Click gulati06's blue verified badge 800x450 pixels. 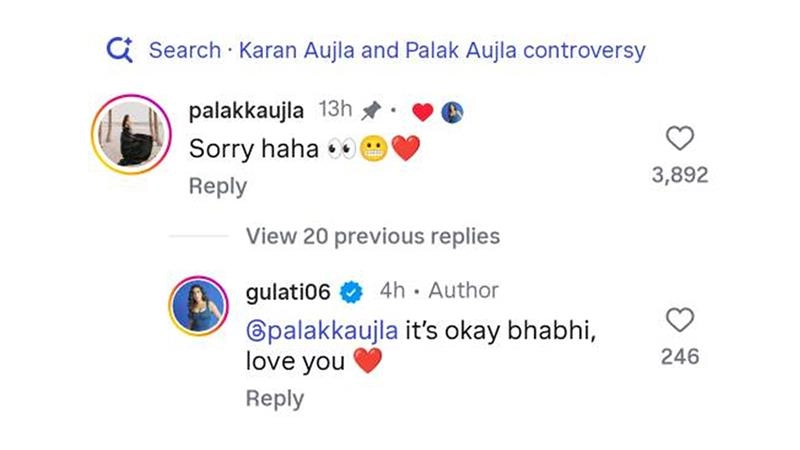350,292
